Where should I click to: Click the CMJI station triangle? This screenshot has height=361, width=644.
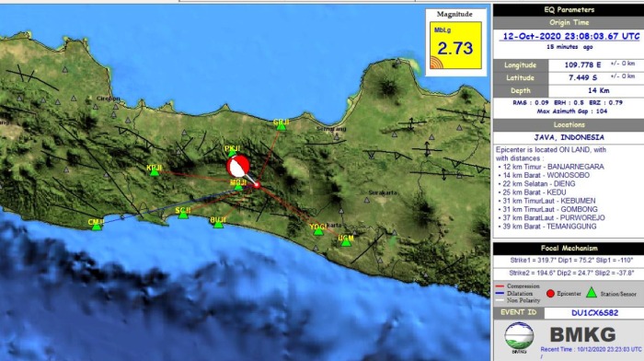pos(97,227)
